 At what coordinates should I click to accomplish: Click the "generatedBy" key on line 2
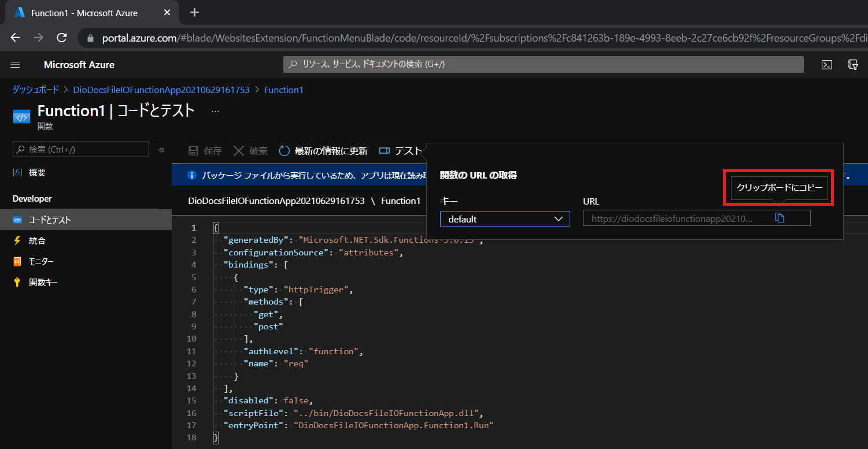click(256, 240)
